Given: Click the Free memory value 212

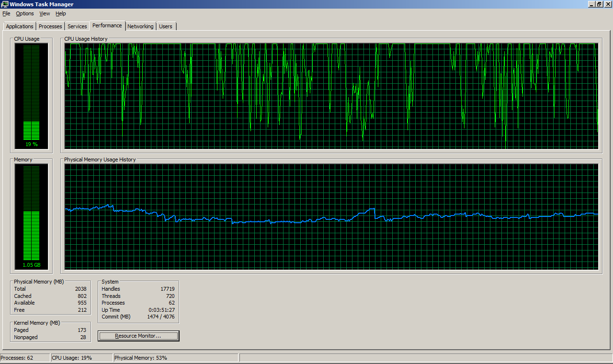Looking at the screenshot, I should [x=82, y=310].
